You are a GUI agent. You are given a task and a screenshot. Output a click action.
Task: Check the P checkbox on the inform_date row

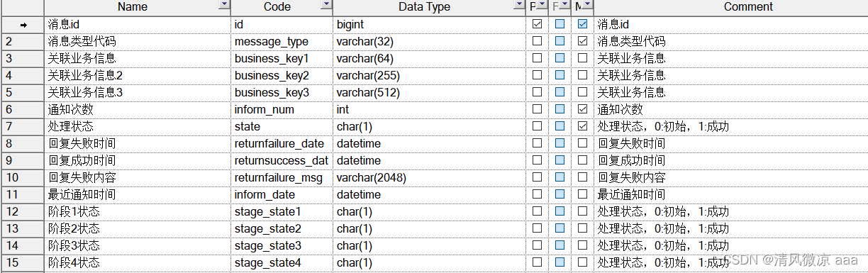pos(537,194)
